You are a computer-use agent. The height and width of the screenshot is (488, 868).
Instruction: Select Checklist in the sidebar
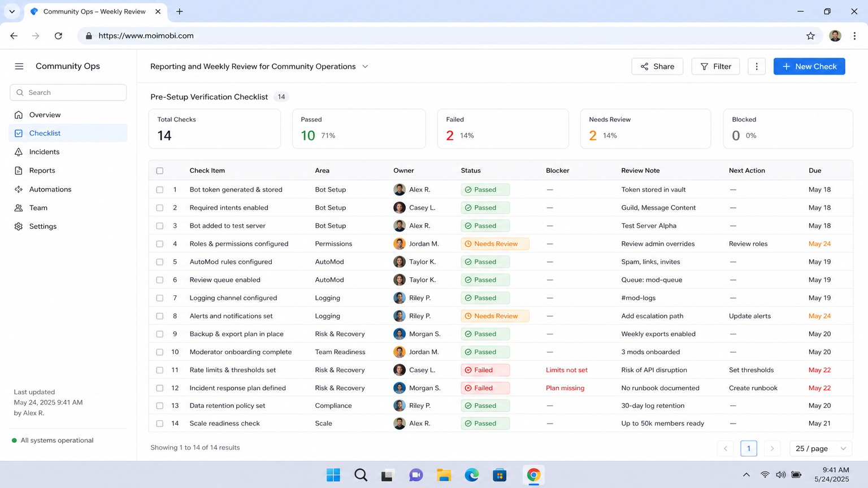pyautogui.click(x=68, y=133)
